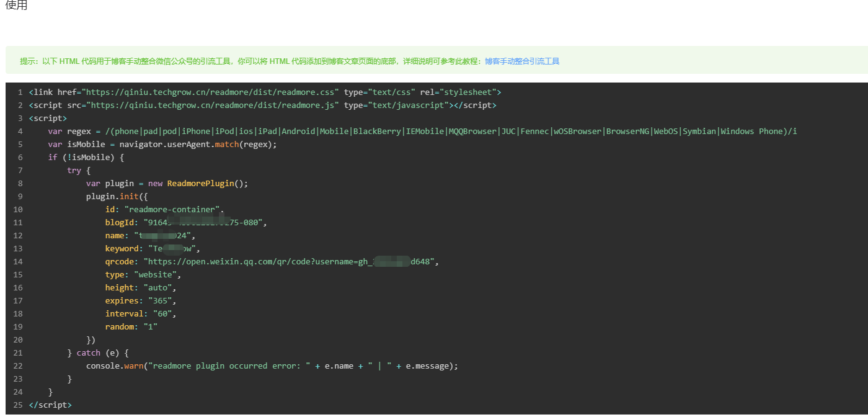Click the random "1" value
The image size is (868, 417).
click(151, 327)
